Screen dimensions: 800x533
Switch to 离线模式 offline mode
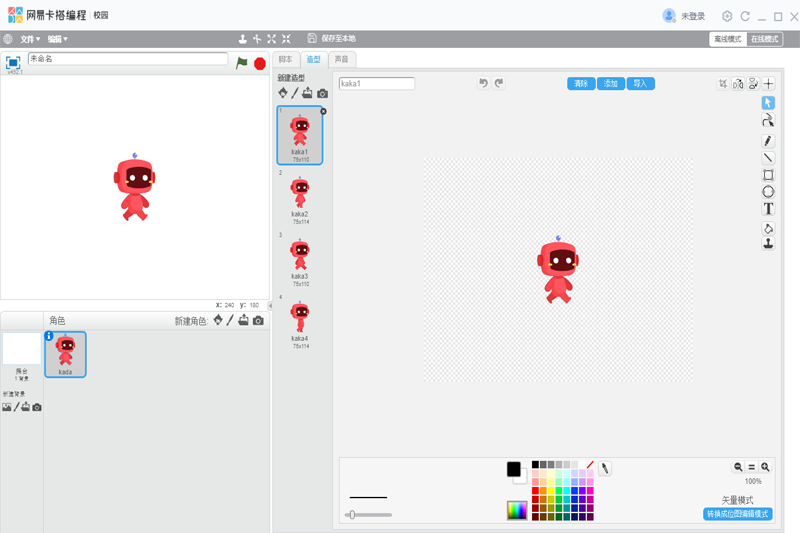coord(727,39)
